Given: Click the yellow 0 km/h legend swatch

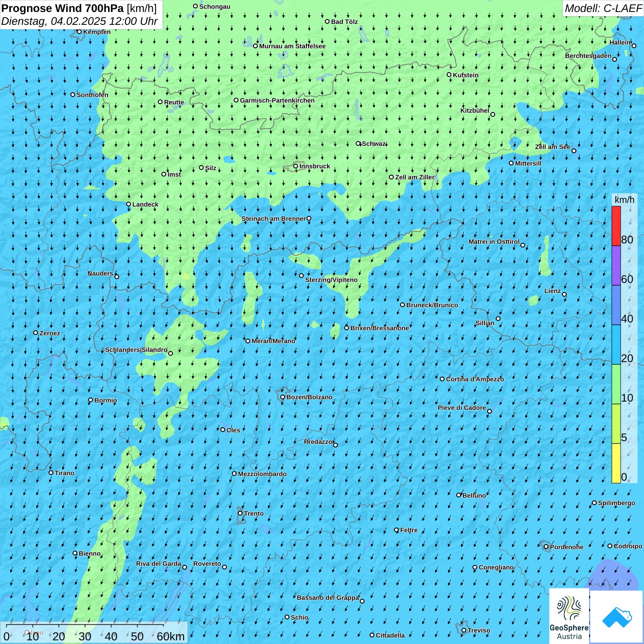Looking at the screenshot, I should click(x=616, y=463).
